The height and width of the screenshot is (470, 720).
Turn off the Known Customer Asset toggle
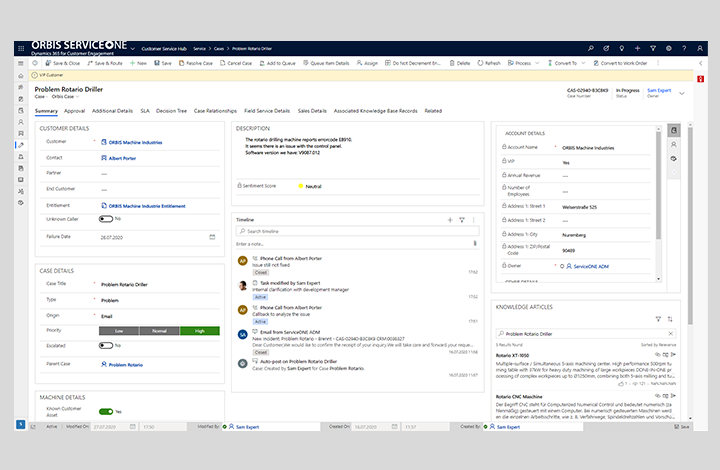coord(105,411)
